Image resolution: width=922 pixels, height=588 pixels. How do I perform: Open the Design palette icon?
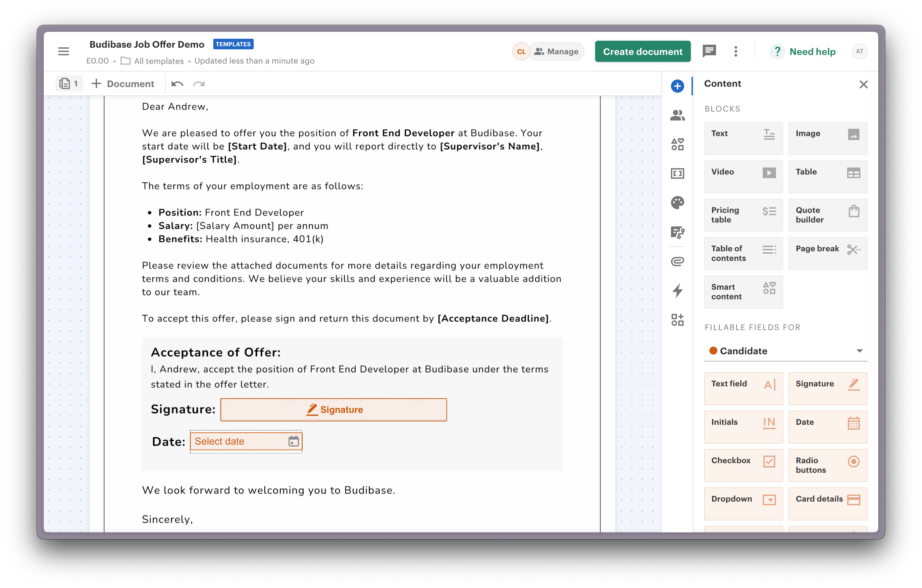pyautogui.click(x=677, y=203)
